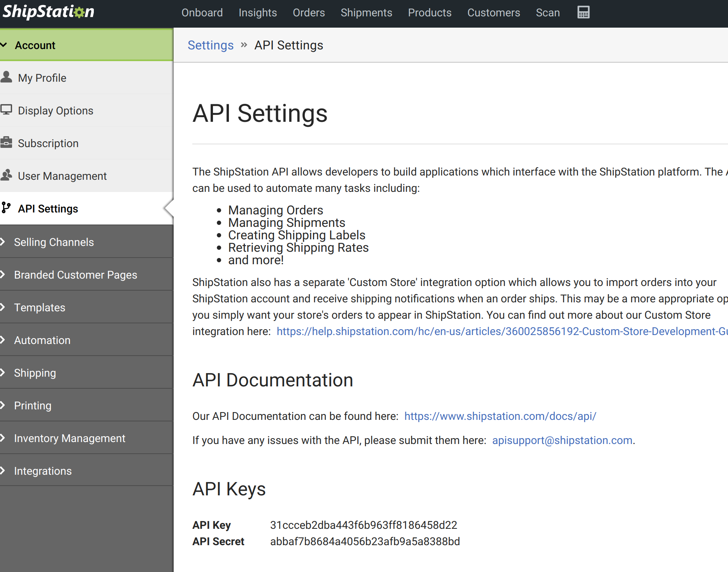Click the API Settings branch icon
728x572 pixels.
click(x=6, y=208)
